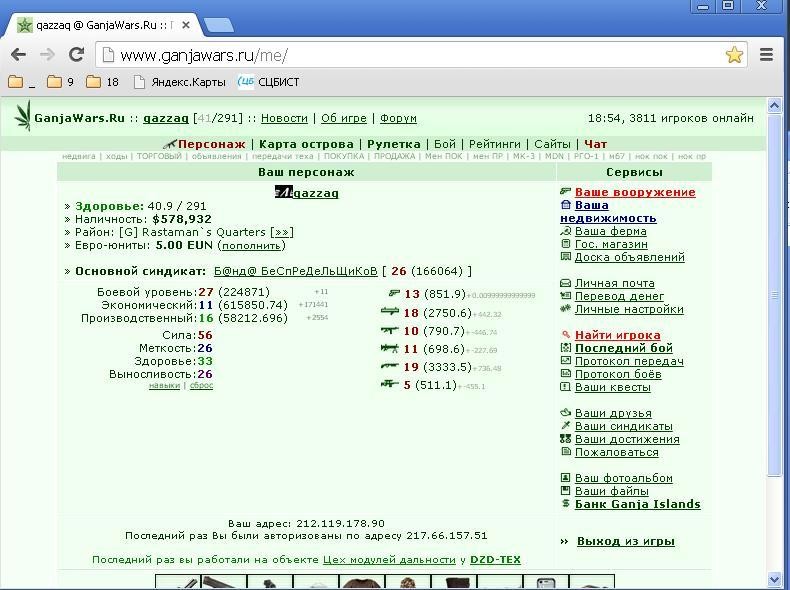The image size is (790, 590).
Task: Open Рейтинги in the top navigation
Action: 495,144
